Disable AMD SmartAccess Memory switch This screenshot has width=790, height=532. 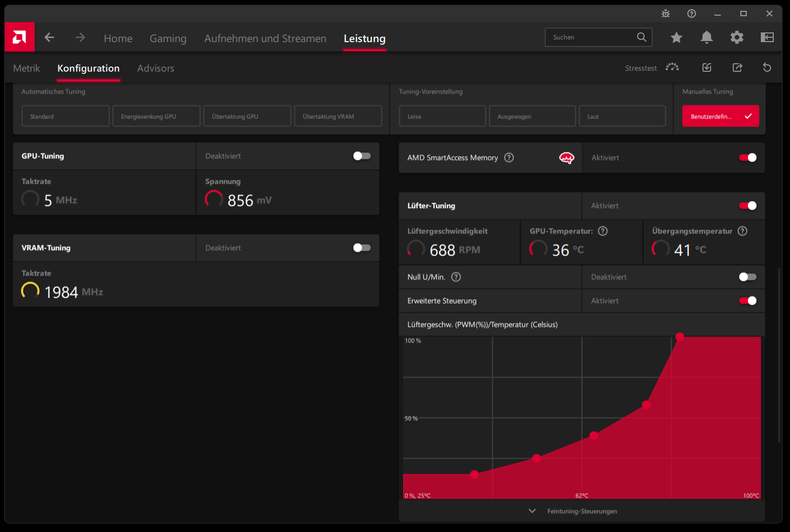[748, 158]
